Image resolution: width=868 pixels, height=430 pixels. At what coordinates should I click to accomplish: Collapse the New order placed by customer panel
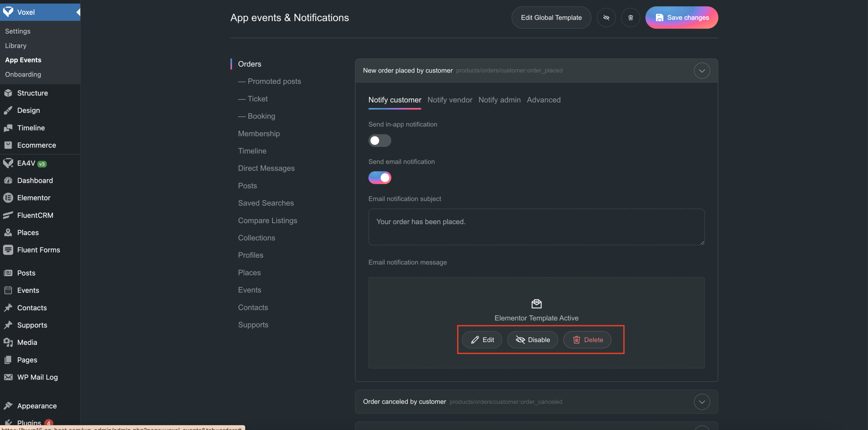(702, 71)
